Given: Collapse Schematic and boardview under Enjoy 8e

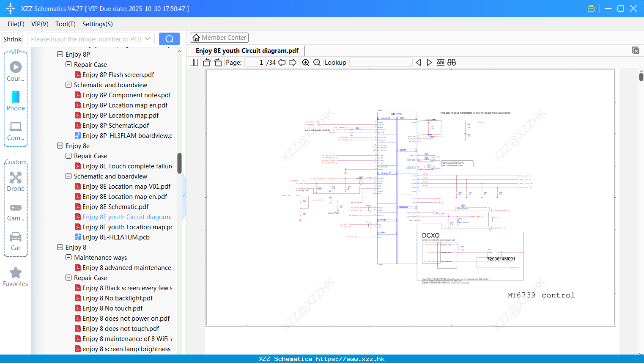Looking at the screenshot, I should coord(69,176).
